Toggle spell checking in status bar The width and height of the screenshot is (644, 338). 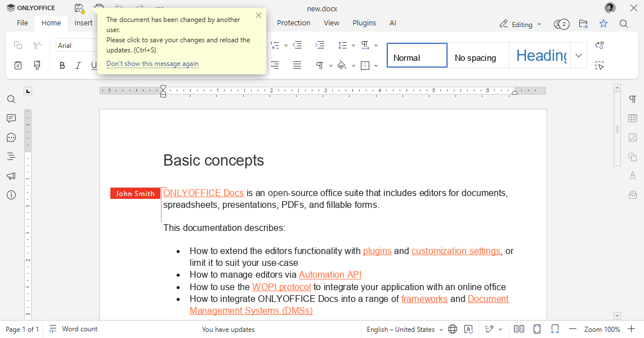pos(468,329)
